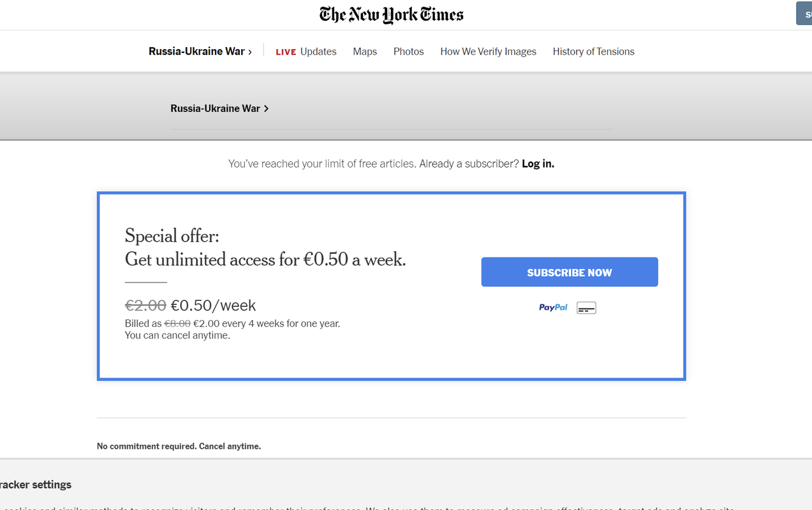Open Russia-Ukraine War section from navigation bar
This screenshot has height=510, width=812.
click(196, 51)
